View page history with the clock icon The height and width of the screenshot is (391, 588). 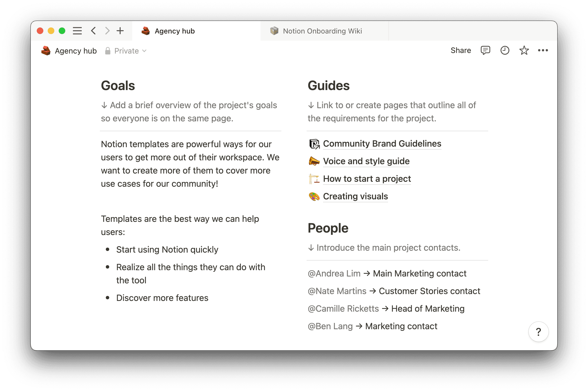[x=505, y=50]
